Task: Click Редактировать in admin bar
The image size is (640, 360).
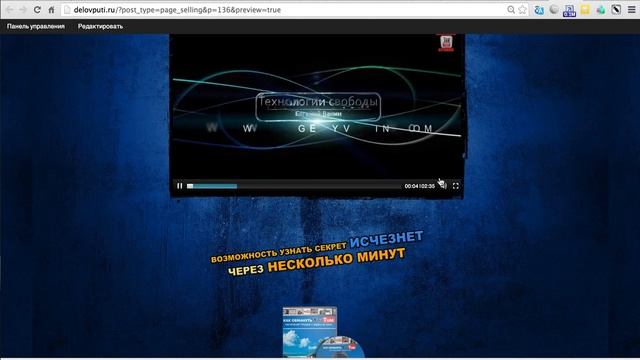Action: click(100, 26)
